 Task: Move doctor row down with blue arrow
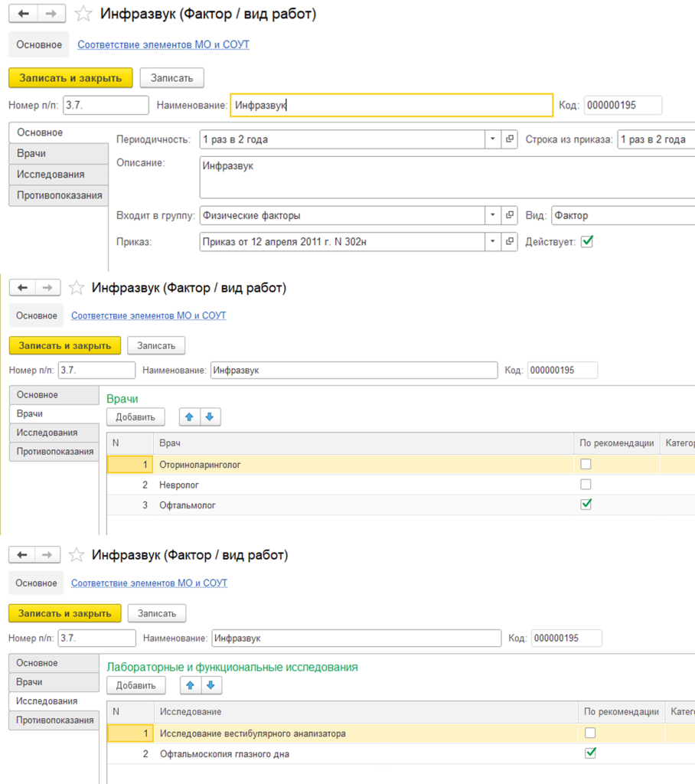(x=210, y=417)
